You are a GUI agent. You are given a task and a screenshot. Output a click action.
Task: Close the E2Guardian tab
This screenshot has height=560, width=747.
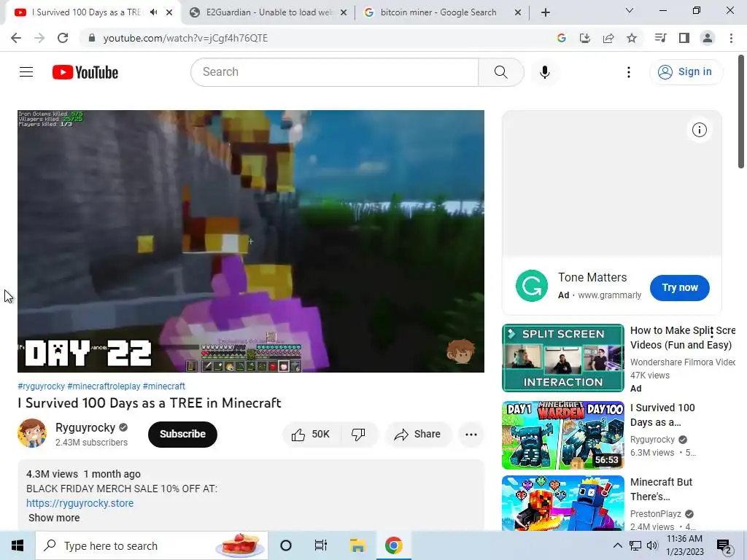(x=344, y=12)
